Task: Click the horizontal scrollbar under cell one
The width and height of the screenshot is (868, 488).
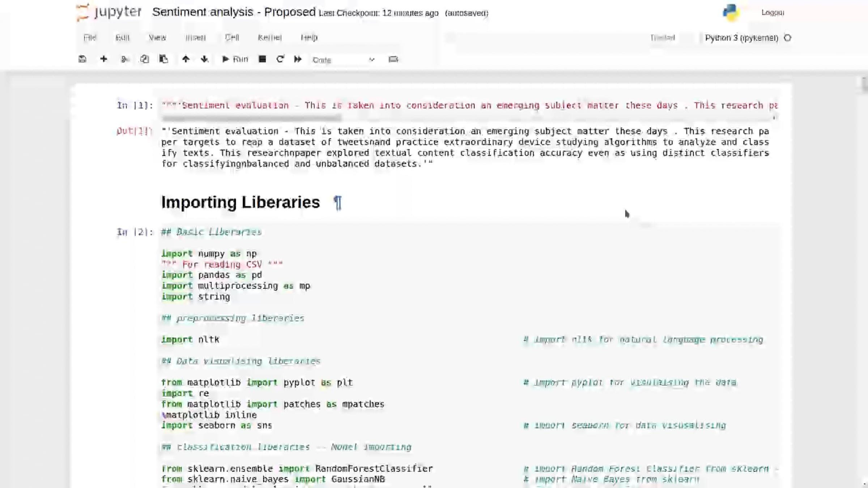Action: tap(251, 118)
